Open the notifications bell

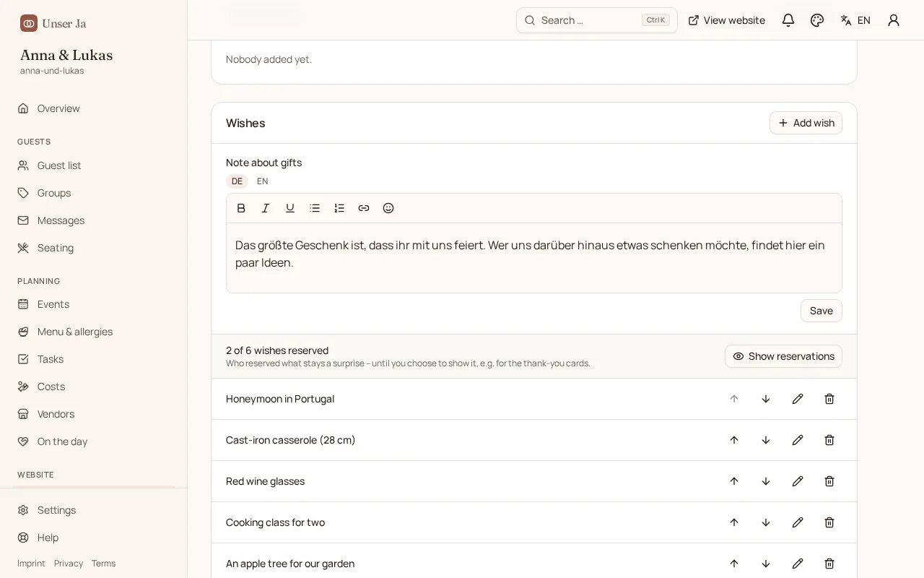click(x=788, y=20)
